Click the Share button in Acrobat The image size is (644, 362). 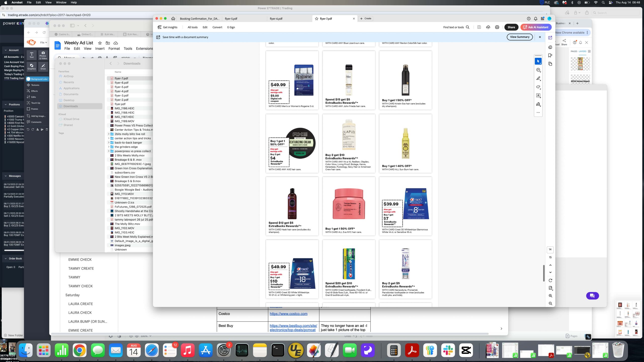[511, 27]
